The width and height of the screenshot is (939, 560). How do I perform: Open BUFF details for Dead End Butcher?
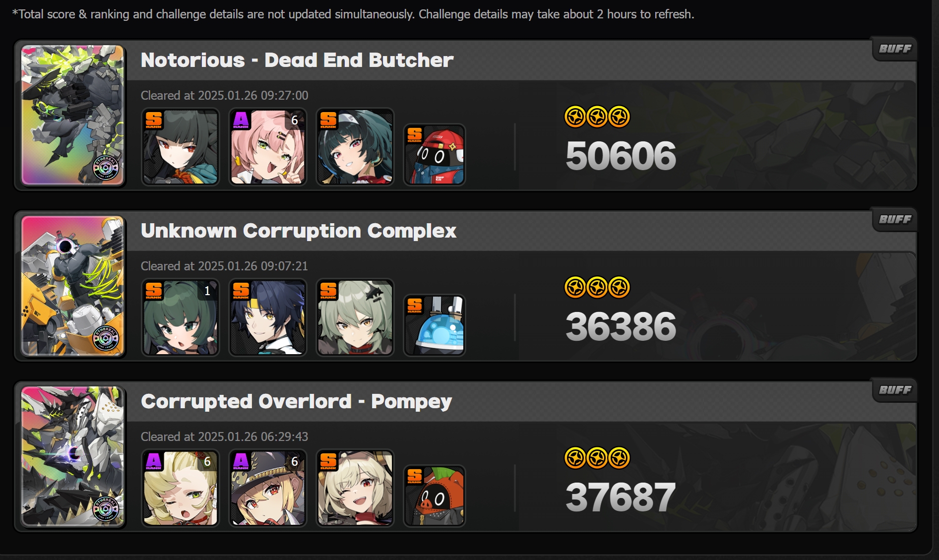[895, 49]
